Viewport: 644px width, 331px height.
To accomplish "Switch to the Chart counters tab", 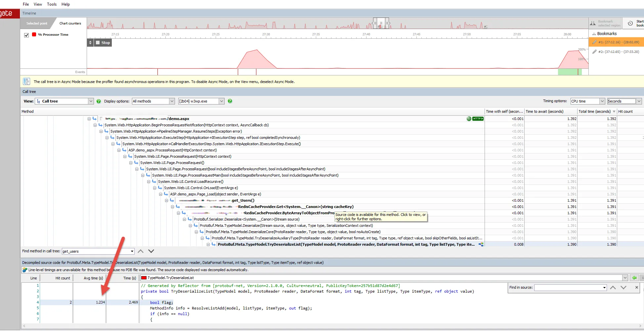I will (70, 23).
